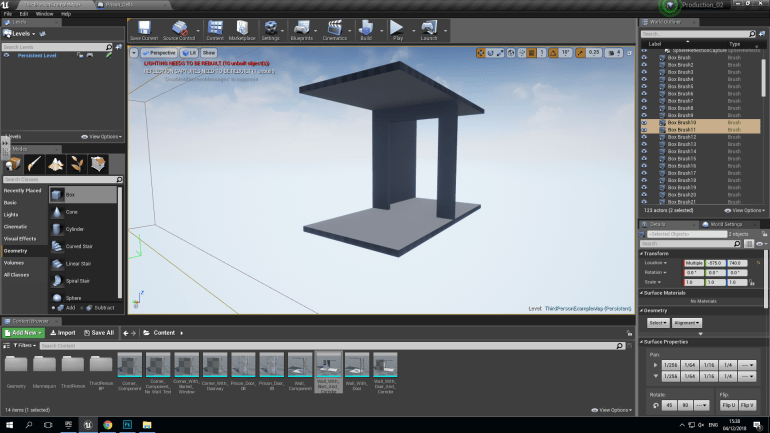This screenshot has height=433, width=770.
Task: Open Alignment dropdown under Geometry
Action: 687,323
